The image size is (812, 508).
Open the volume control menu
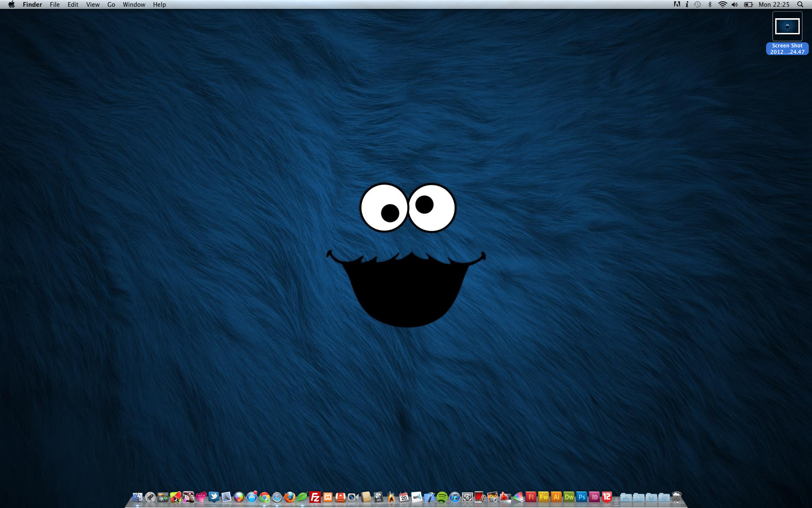pyautogui.click(x=735, y=4)
